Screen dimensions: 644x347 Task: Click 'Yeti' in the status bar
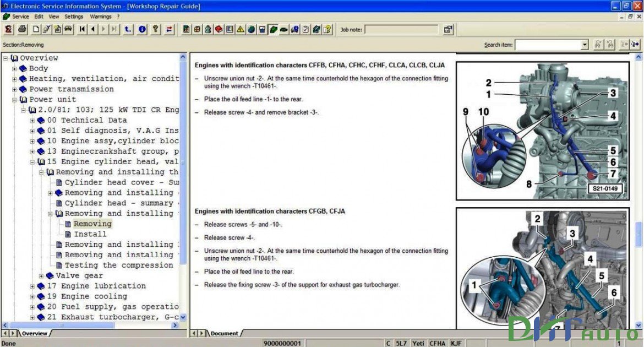(x=418, y=343)
